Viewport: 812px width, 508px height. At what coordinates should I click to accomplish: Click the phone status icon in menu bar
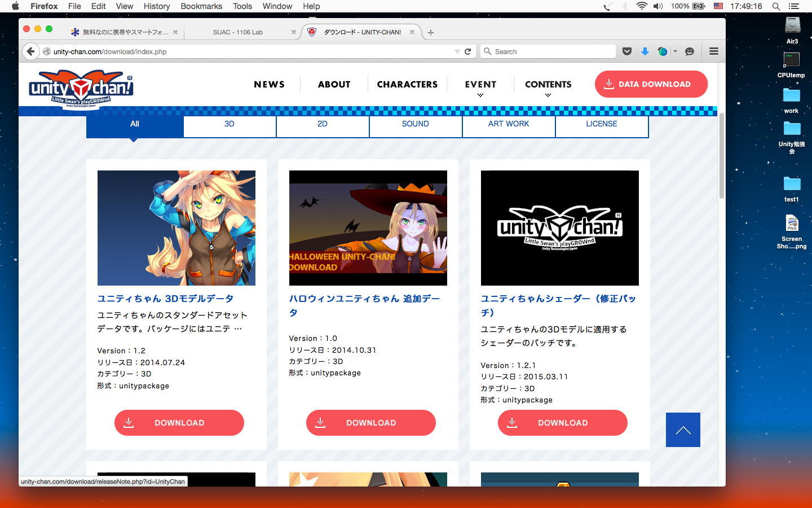tap(607, 6)
